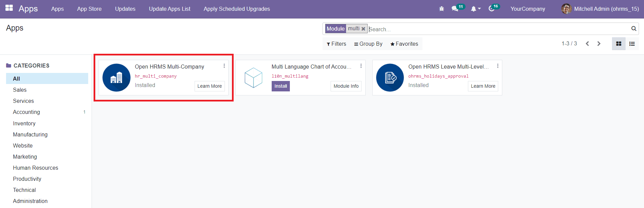Open options menu for Open HRMS Multi-Company
This screenshot has height=208, width=644.
pyautogui.click(x=224, y=66)
